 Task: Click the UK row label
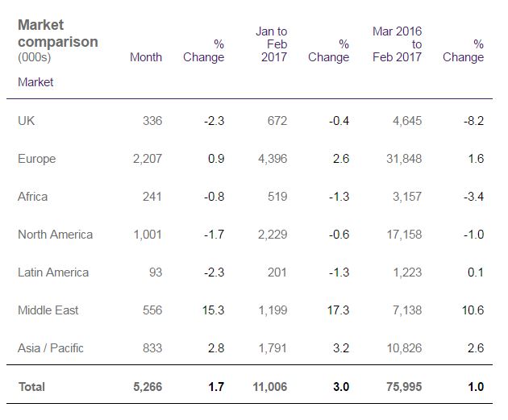(26, 121)
